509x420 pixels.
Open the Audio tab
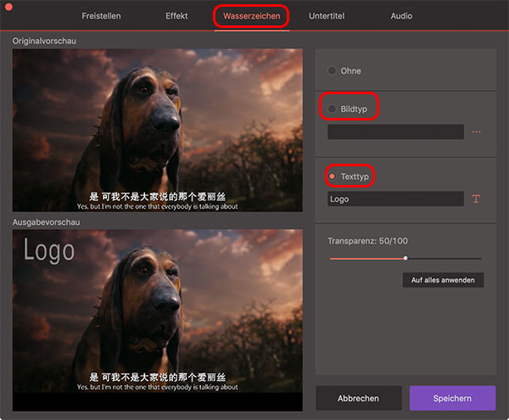point(401,16)
